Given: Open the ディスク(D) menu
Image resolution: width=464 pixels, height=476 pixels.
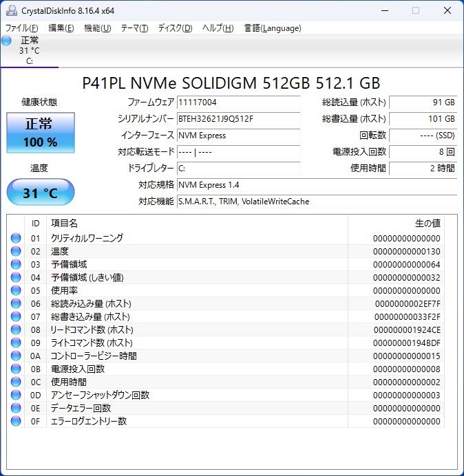Looking at the screenshot, I should [175, 28].
